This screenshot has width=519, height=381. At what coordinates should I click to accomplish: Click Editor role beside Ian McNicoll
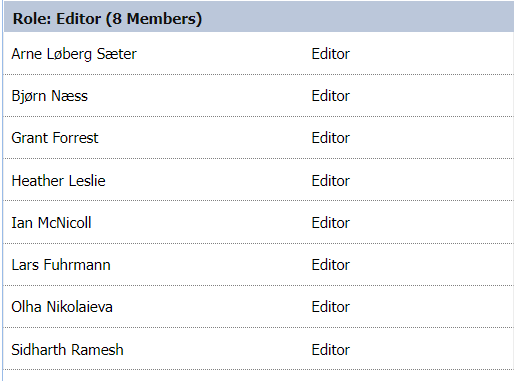tap(331, 223)
